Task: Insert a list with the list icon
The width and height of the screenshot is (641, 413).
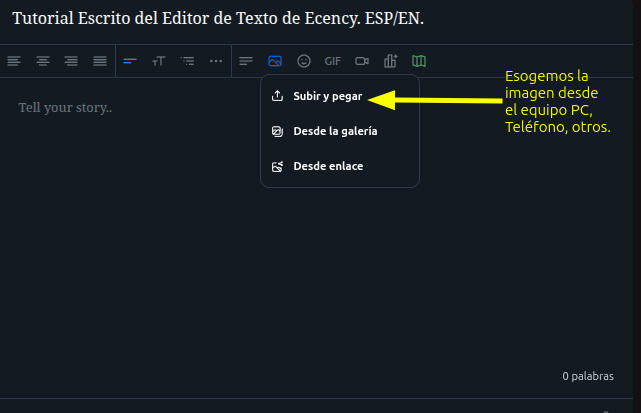Action: 188,61
